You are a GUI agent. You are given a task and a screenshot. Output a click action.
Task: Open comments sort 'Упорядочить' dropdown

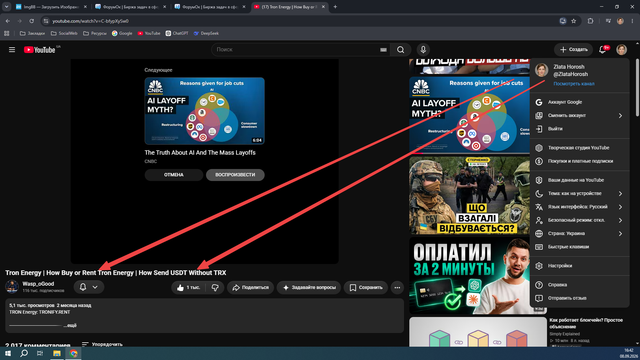(x=102, y=344)
